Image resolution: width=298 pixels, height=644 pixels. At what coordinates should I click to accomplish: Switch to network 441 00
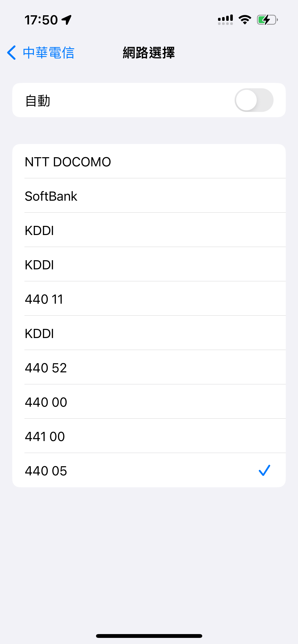click(149, 436)
